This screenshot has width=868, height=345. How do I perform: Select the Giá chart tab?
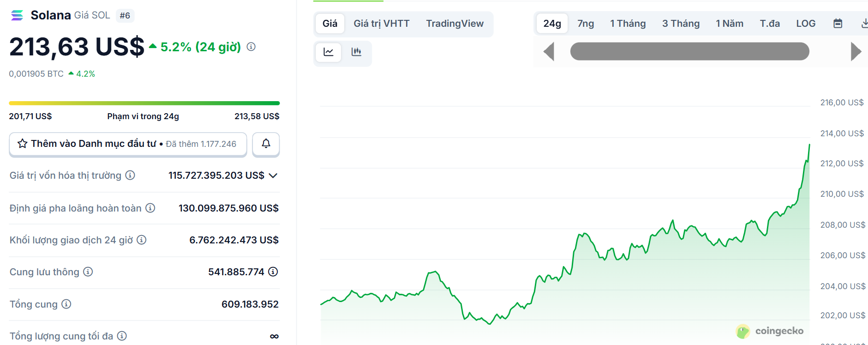click(330, 24)
